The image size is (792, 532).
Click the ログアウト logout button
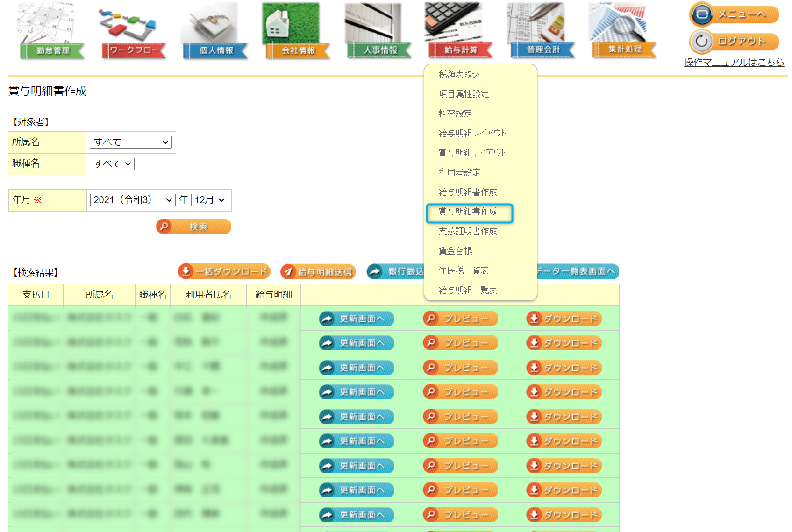(735, 42)
